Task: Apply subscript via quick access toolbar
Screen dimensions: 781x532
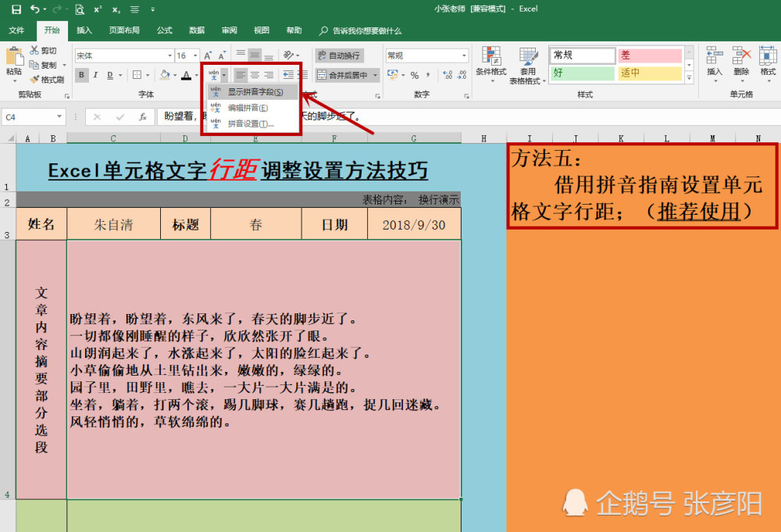Action: click(116, 9)
